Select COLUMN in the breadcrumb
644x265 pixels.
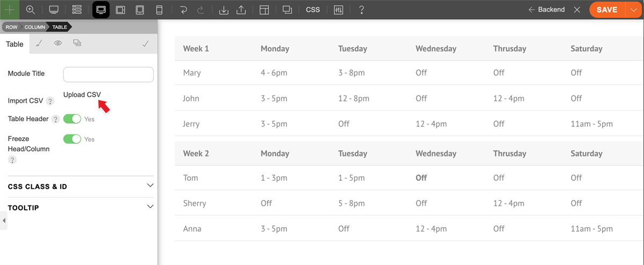coord(34,27)
